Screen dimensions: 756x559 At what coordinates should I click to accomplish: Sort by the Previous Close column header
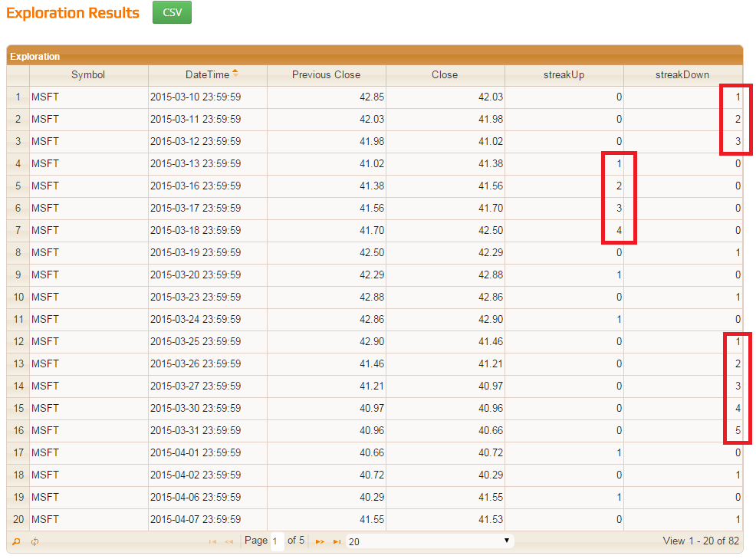tap(326, 74)
